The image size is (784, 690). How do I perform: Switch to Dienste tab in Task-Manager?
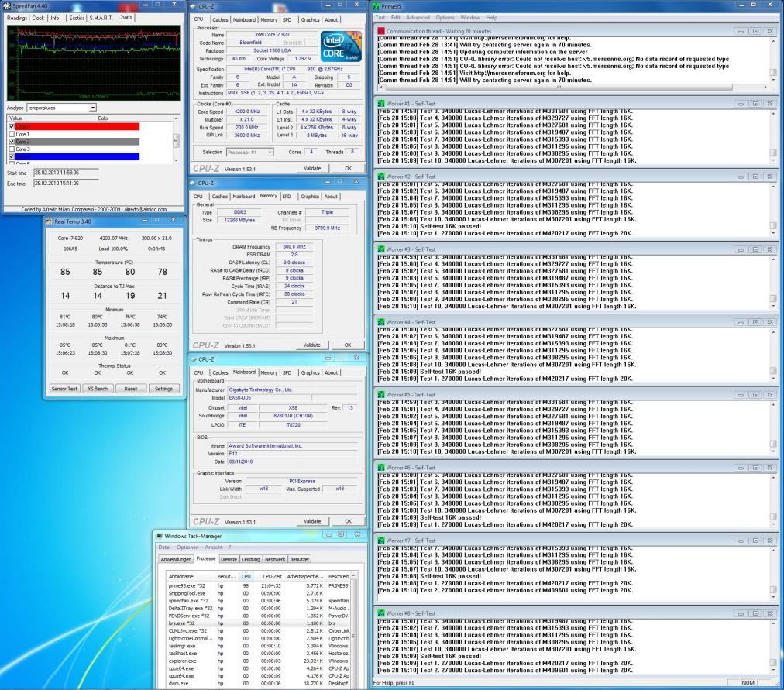229,560
